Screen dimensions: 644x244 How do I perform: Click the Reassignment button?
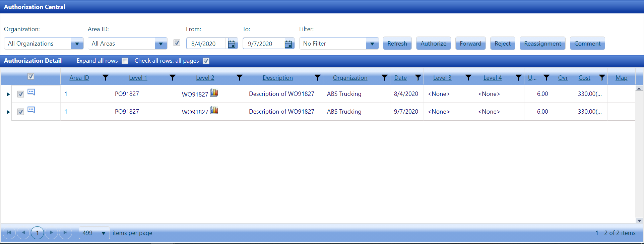(x=542, y=44)
